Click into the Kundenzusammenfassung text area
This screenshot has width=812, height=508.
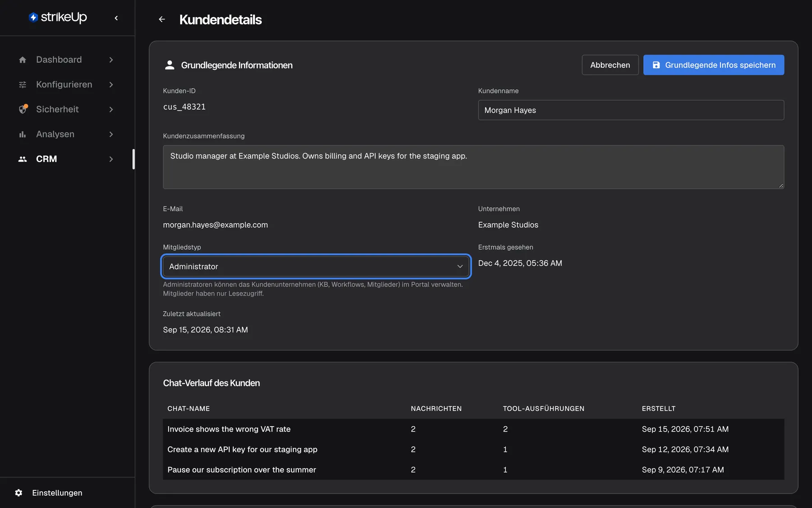tap(473, 167)
